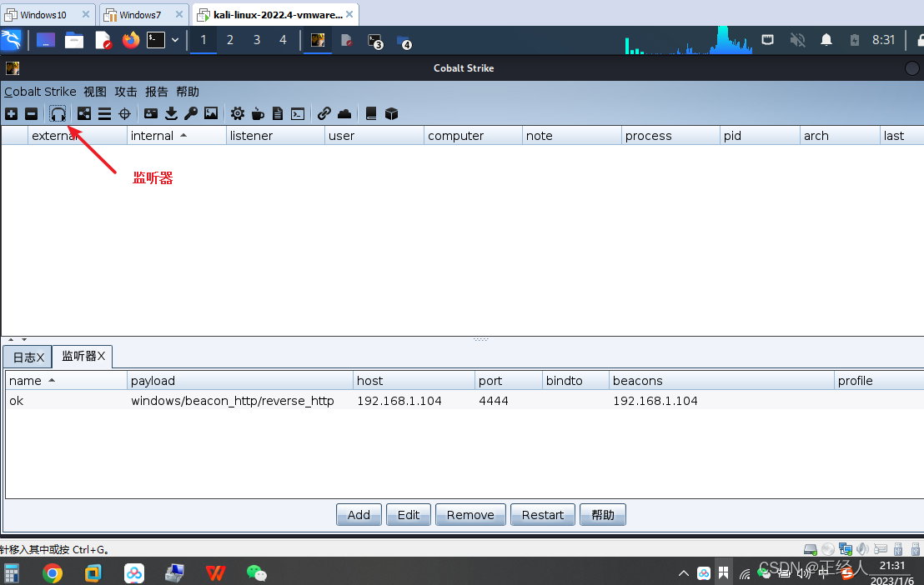Open downloads via the download arrow icon
The width and height of the screenshot is (924, 585).
(x=171, y=113)
